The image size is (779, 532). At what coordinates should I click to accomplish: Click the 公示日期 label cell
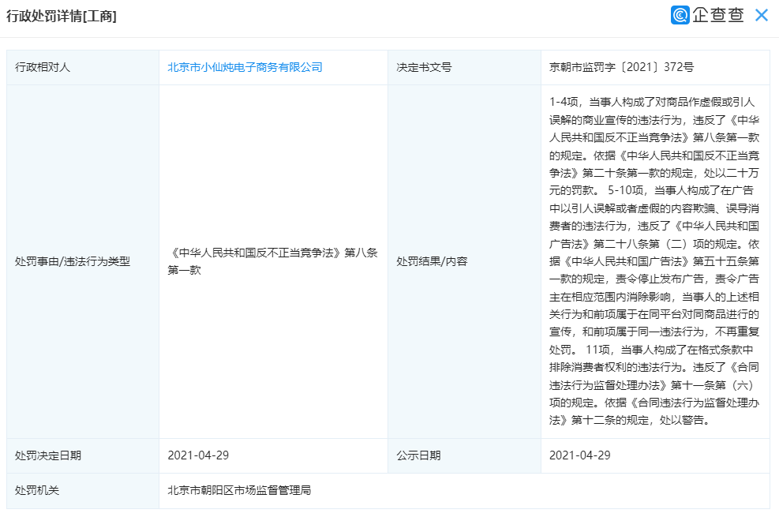click(x=464, y=455)
